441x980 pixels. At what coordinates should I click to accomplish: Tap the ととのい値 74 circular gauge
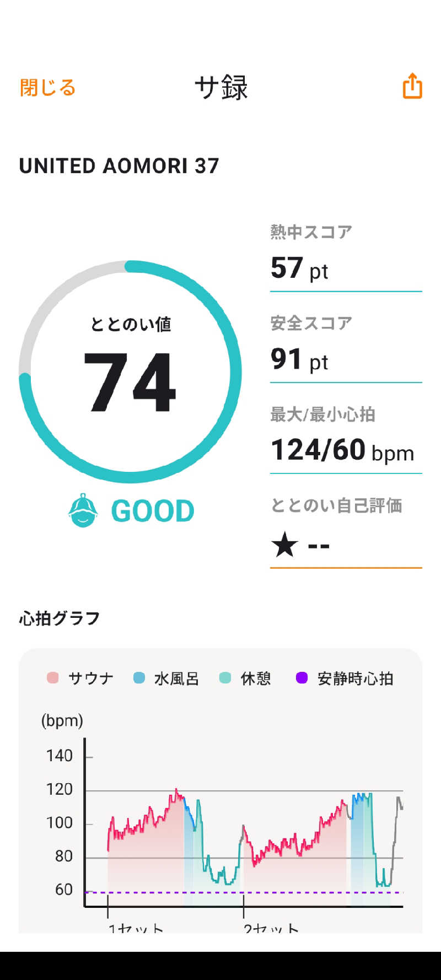tap(130, 372)
